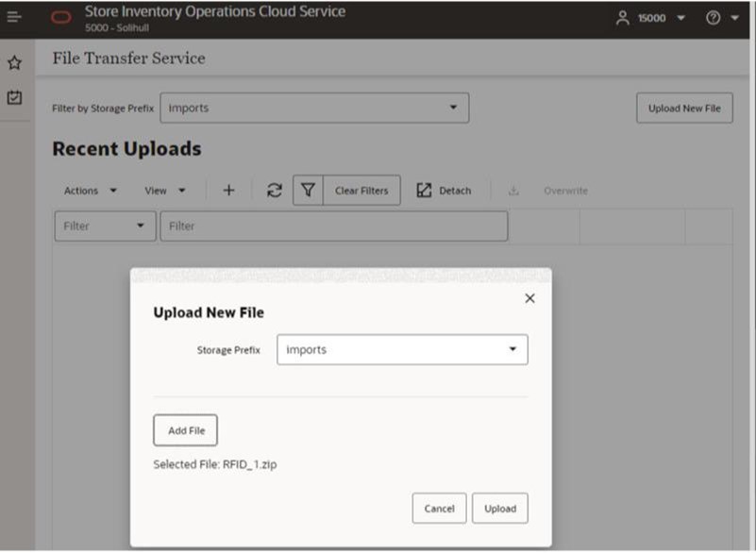
Task: Click the wide Filter text field
Action: (x=334, y=226)
